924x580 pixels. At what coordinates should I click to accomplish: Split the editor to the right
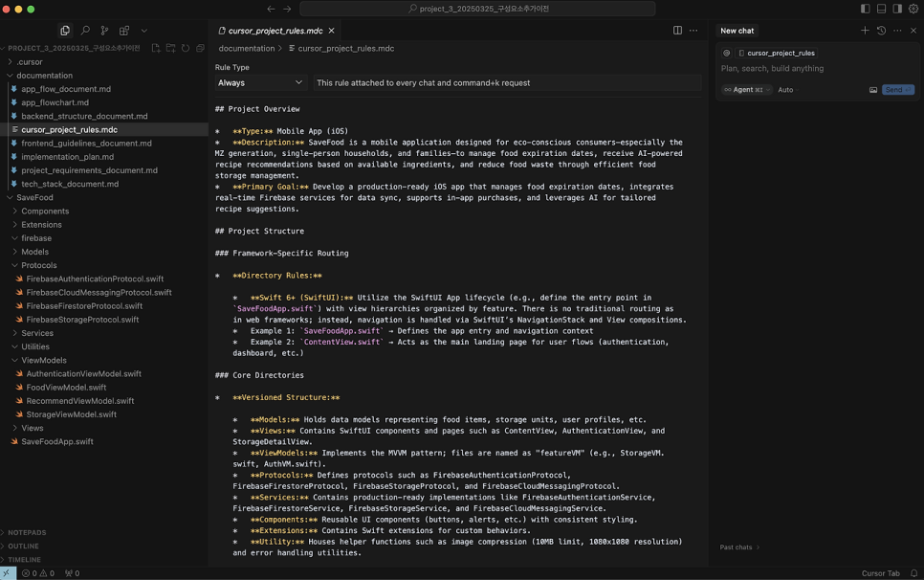(x=677, y=31)
